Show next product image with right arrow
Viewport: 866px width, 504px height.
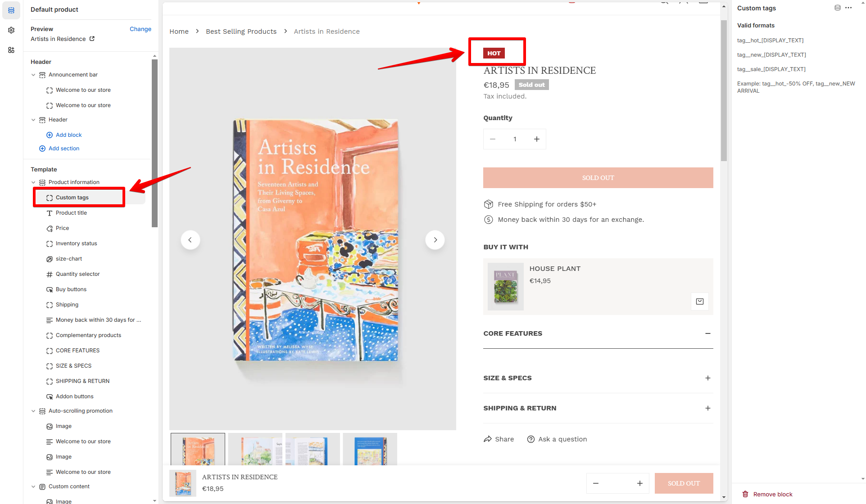(x=435, y=240)
